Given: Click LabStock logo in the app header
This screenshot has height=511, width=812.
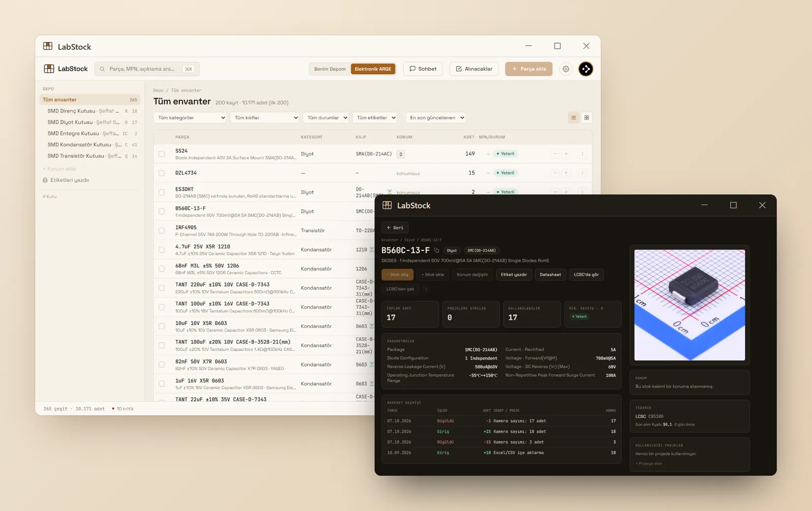Looking at the screenshot, I should pos(66,69).
